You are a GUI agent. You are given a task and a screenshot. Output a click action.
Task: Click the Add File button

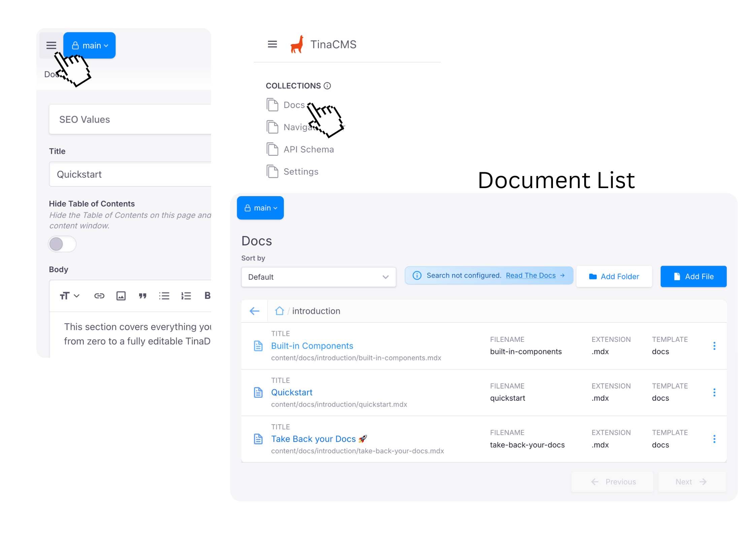(693, 276)
